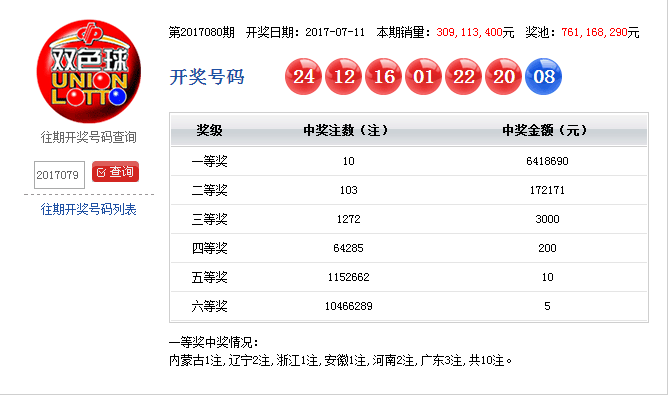Click the red 查询 search button
Image resolution: width=669 pixels, height=395 pixels.
coord(116,172)
